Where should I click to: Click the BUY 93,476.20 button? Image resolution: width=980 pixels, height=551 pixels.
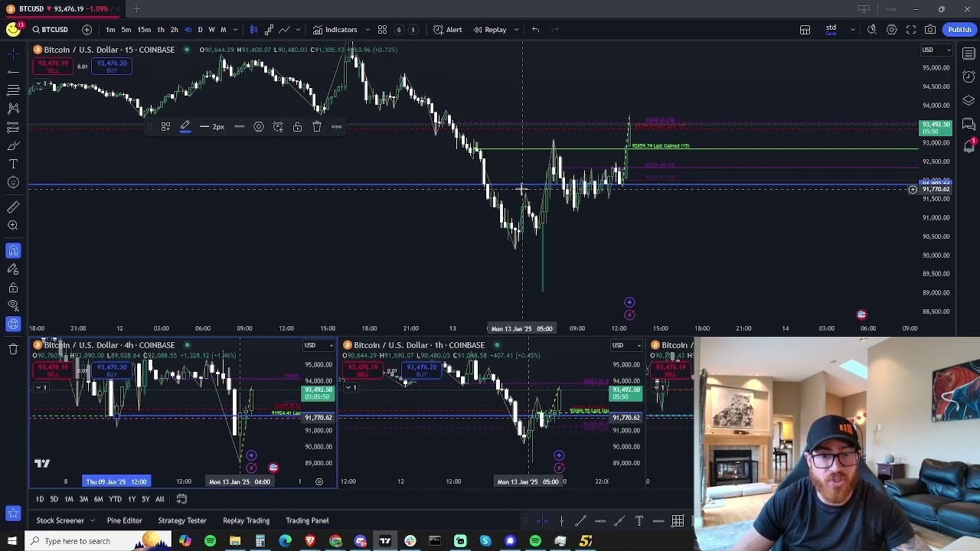(x=112, y=67)
